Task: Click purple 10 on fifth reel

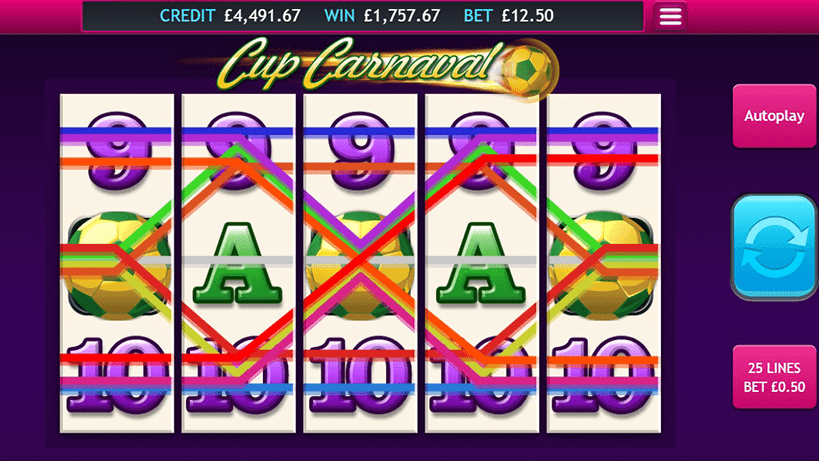Action: click(603, 375)
